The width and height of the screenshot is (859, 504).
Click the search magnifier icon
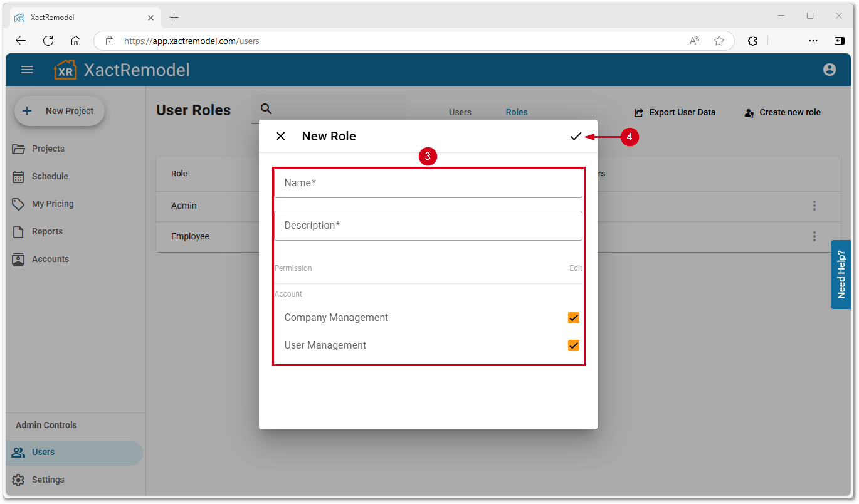tap(266, 109)
